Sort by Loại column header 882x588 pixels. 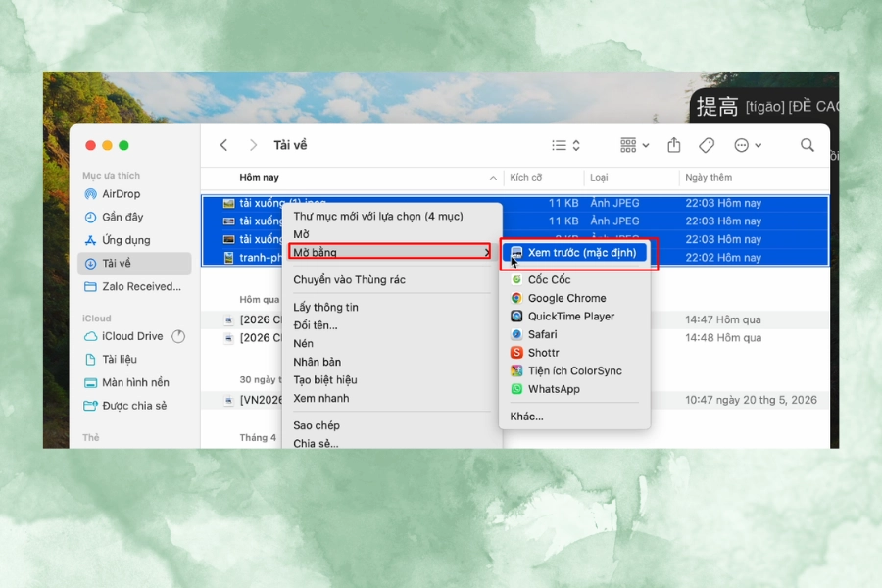599,177
